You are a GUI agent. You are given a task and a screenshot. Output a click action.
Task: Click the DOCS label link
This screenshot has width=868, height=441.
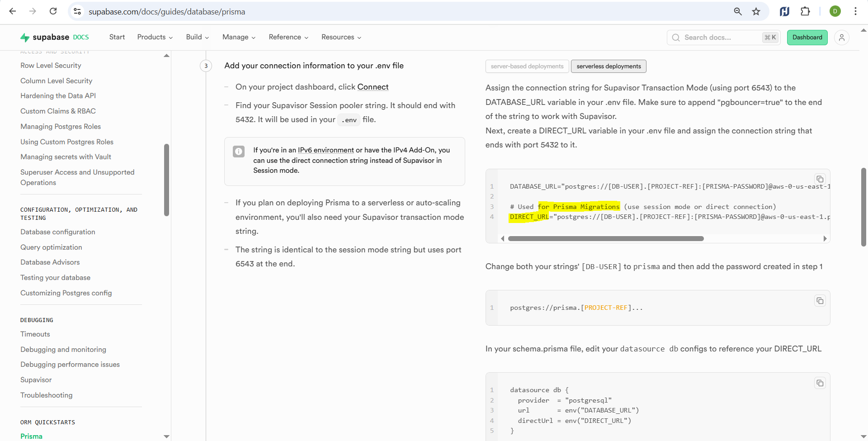tap(81, 37)
